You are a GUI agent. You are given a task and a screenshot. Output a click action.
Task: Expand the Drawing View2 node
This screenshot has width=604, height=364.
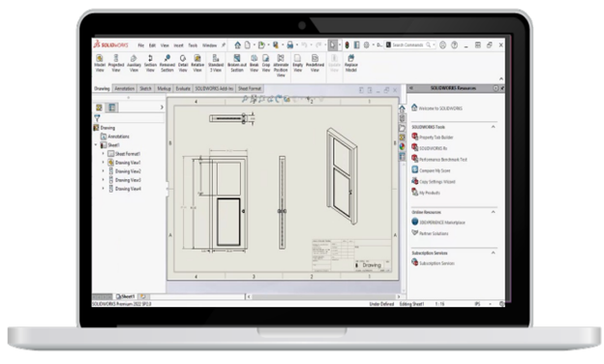click(104, 171)
